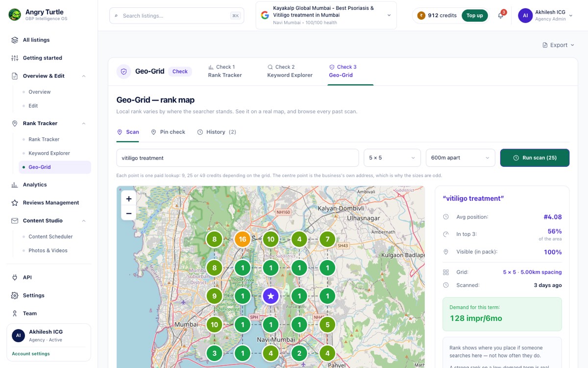
Task: Open Content Scheduler in the sidebar
Action: pos(50,237)
